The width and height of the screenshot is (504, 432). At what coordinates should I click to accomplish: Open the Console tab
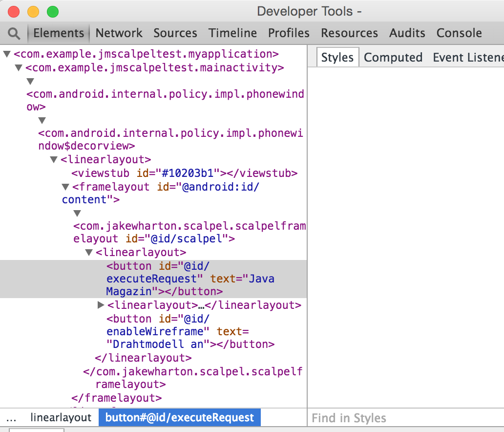459,33
